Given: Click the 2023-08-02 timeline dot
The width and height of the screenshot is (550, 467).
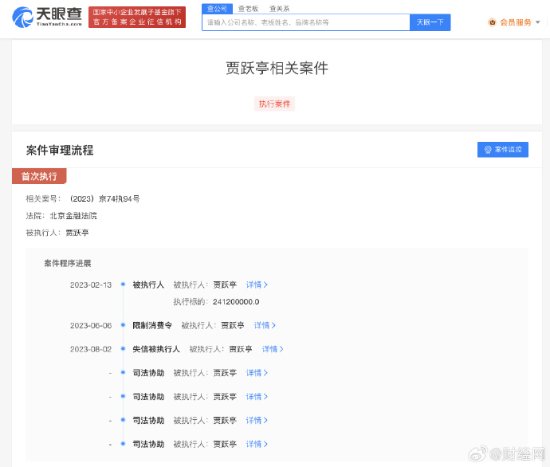Looking at the screenshot, I should 123,349.
